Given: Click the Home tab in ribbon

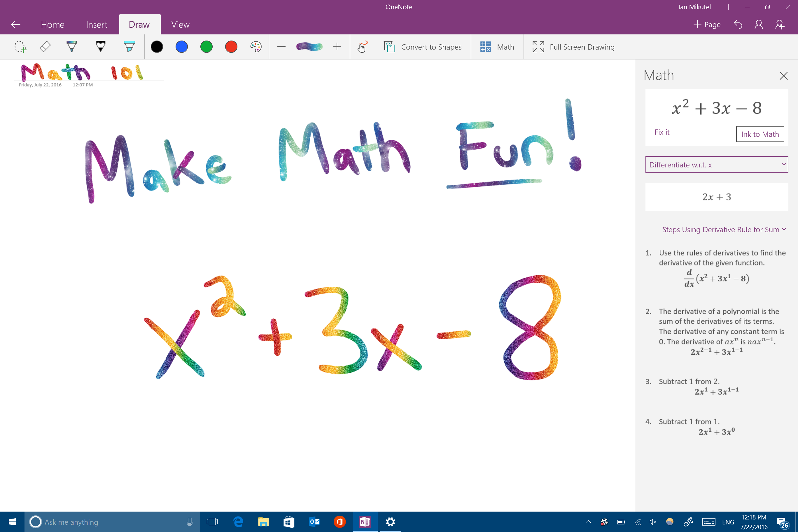Looking at the screenshot, I should click(53, 24).
